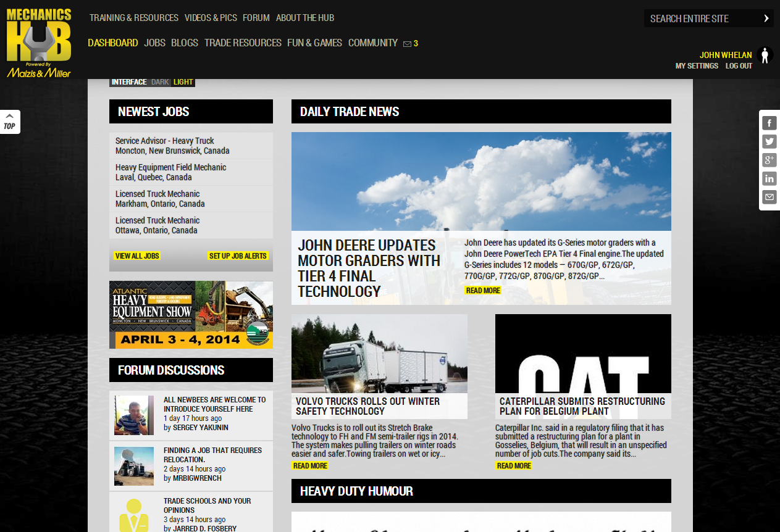Click the CAT logo article image

583,354
